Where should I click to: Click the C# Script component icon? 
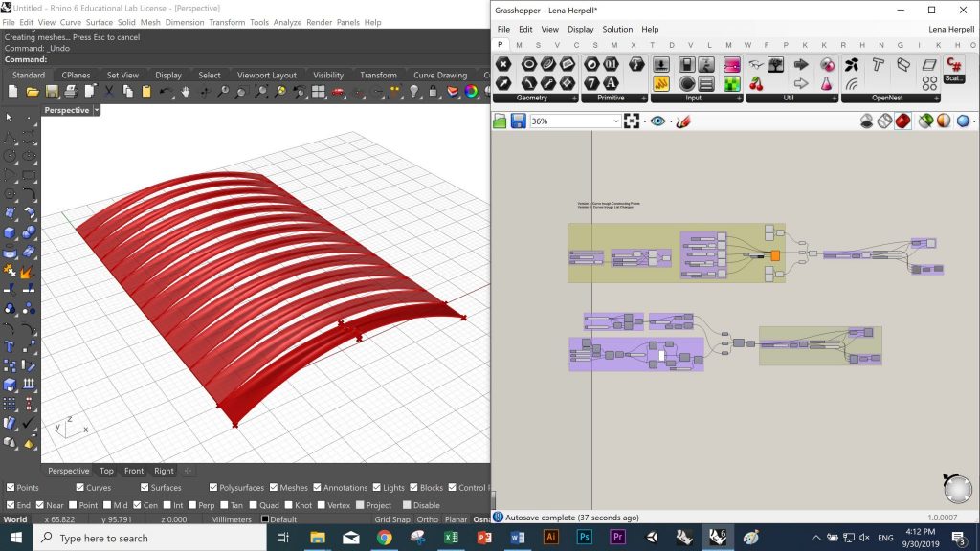(x=953, y=66)
